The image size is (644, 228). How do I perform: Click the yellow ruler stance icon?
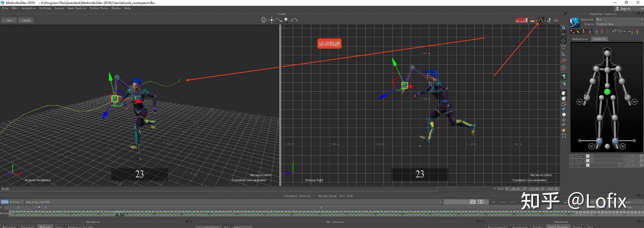pyautogui.click(x=578, y=32)
